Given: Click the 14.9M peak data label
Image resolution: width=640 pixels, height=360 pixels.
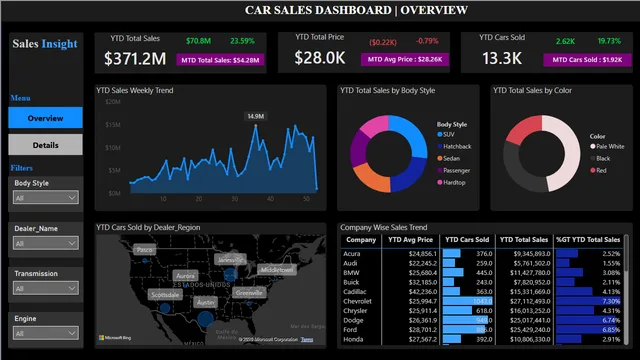Looking at the screenshot, I should [256, 116].
